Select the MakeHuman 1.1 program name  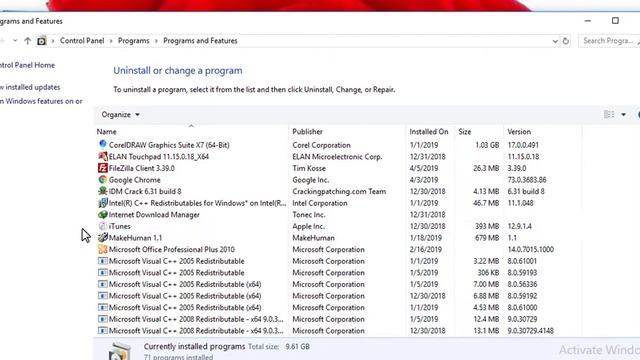point(136,238)
